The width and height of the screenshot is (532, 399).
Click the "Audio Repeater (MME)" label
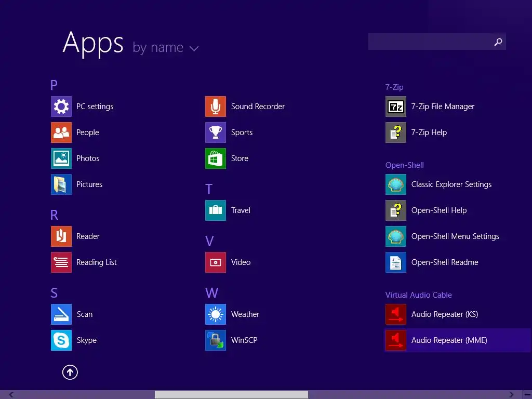pos(449,340)
